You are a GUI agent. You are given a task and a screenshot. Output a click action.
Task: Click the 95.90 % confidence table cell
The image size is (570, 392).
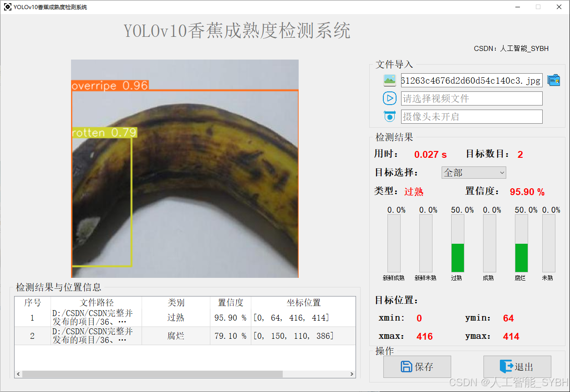click(x=231, y=317)
